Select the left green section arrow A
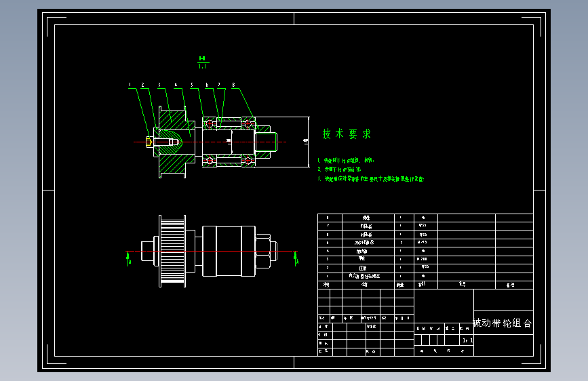588x381 pixels. [128, 258]
